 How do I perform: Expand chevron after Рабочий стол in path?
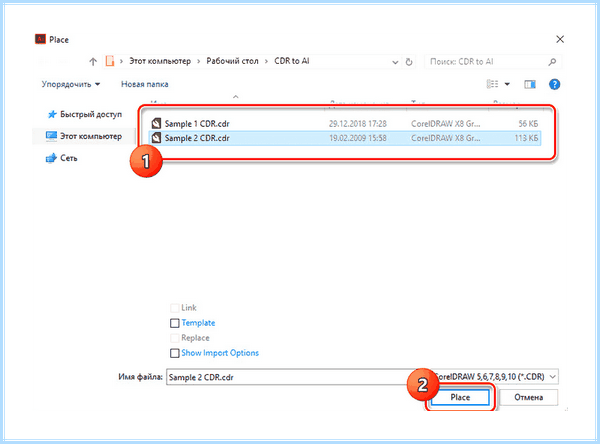[266, 61]
